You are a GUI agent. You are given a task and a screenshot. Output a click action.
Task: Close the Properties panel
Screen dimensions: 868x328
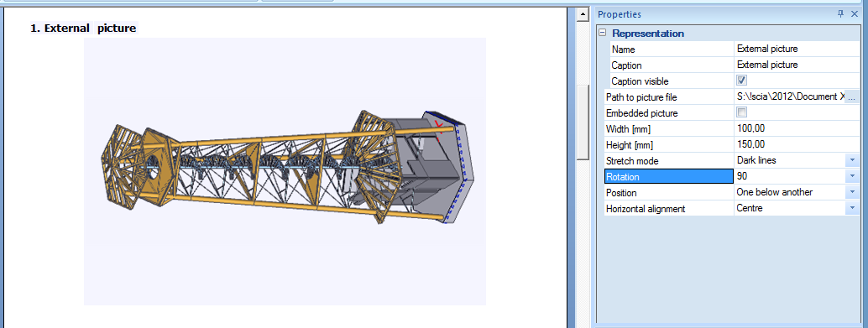[855, 14]
